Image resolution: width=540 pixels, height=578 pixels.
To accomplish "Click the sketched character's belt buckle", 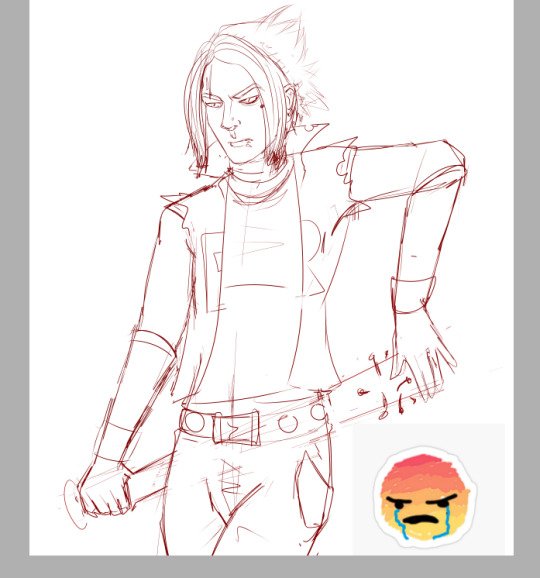I will (236, 429).
